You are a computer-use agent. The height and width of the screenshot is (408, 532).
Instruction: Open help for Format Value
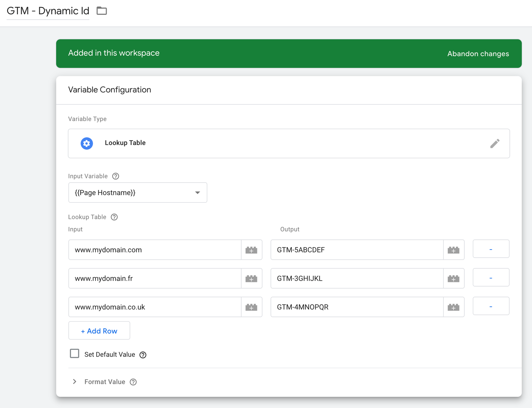(x=133, y=382)
